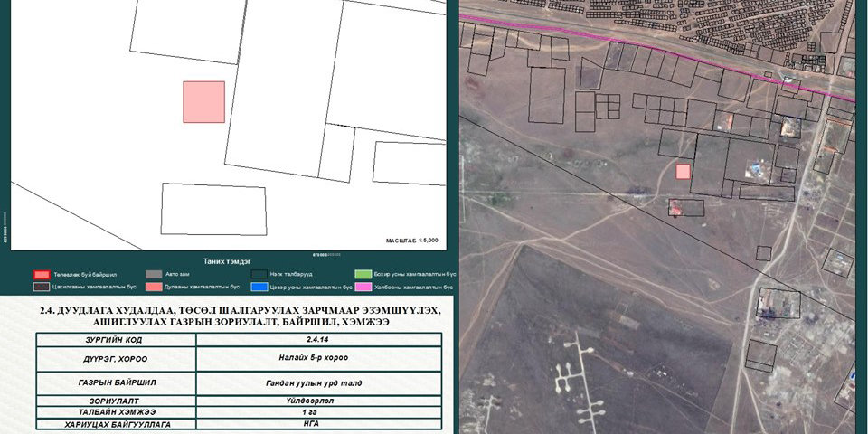Click the Нэгж талбарууд legend swatch
868x434 pixels.
click(260, 274)
